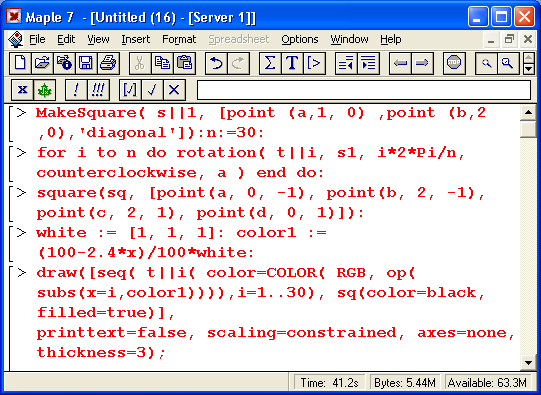The height and width of the screenshot is (395, 541).
Task: Zoom with the larger magnifier icon
Action: pyautogui.click(x=508, y=63)
